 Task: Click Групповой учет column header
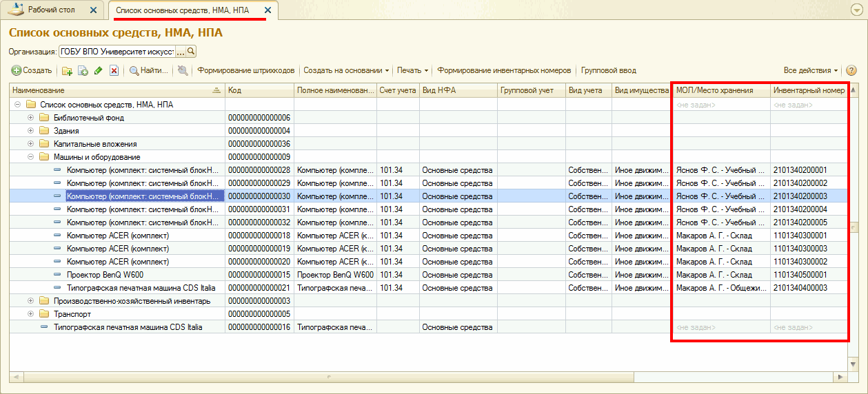click(x=532, y=91)
